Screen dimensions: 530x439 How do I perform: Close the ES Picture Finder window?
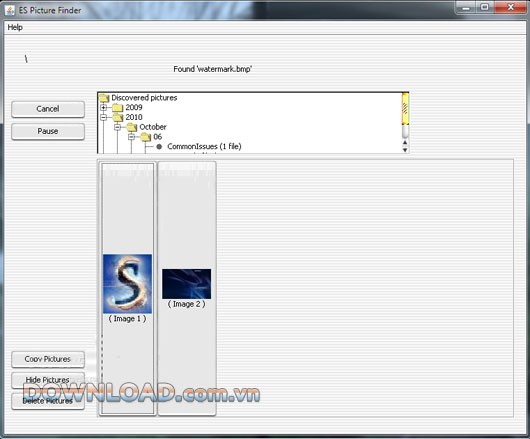[510, 7]
